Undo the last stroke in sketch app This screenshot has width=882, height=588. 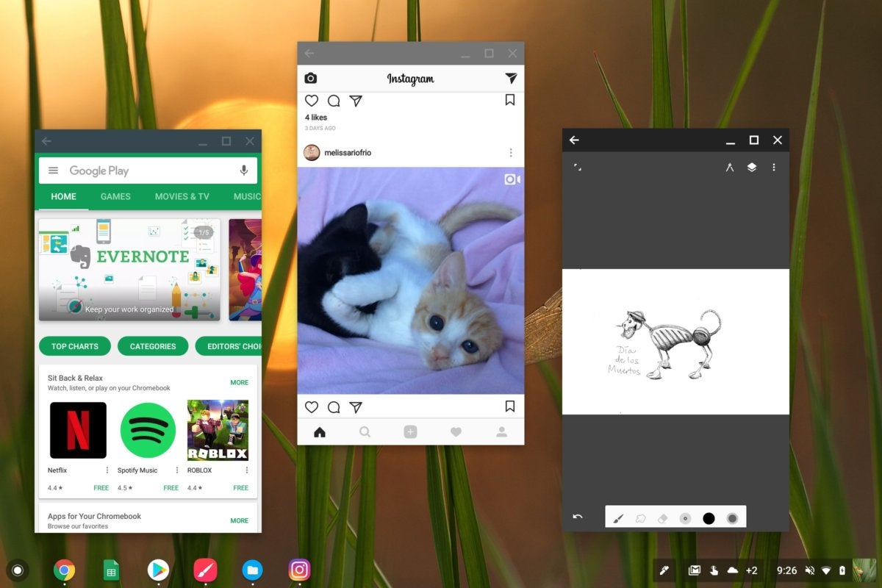tap(578, 517)
